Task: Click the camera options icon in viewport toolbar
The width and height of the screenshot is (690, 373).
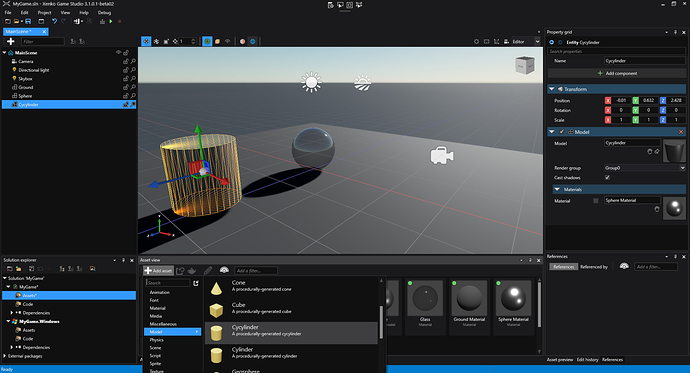Action: [506, 41]
